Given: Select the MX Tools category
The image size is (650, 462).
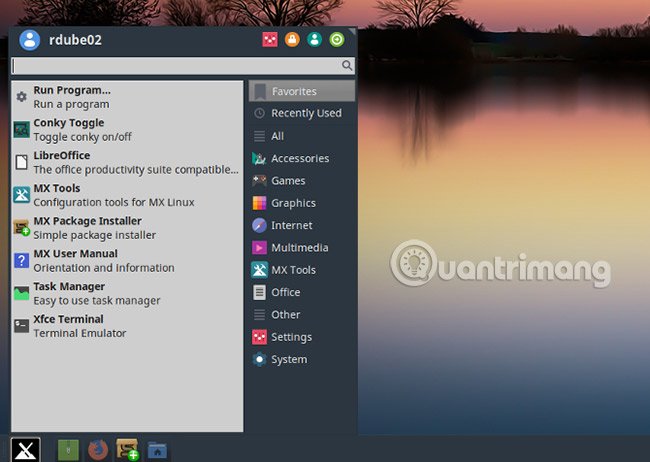Looking at the screenshot, I should [302, 270].
